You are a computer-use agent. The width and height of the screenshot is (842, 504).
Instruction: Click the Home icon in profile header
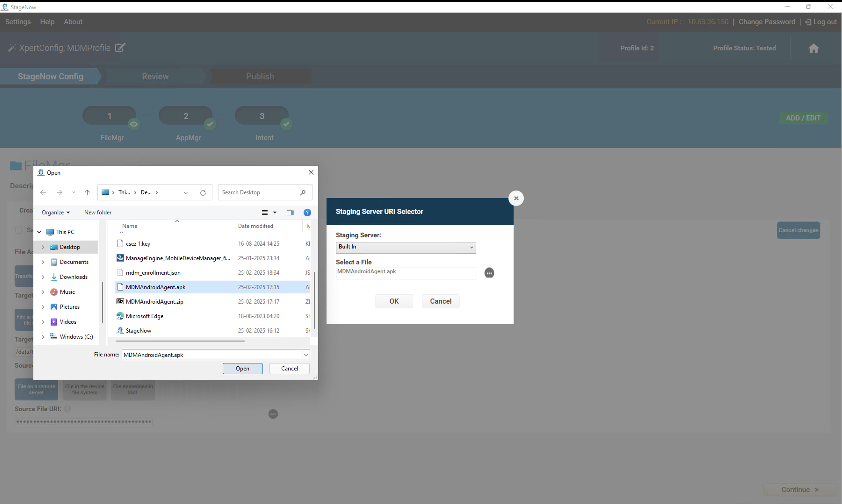click(x=813, y=48)
